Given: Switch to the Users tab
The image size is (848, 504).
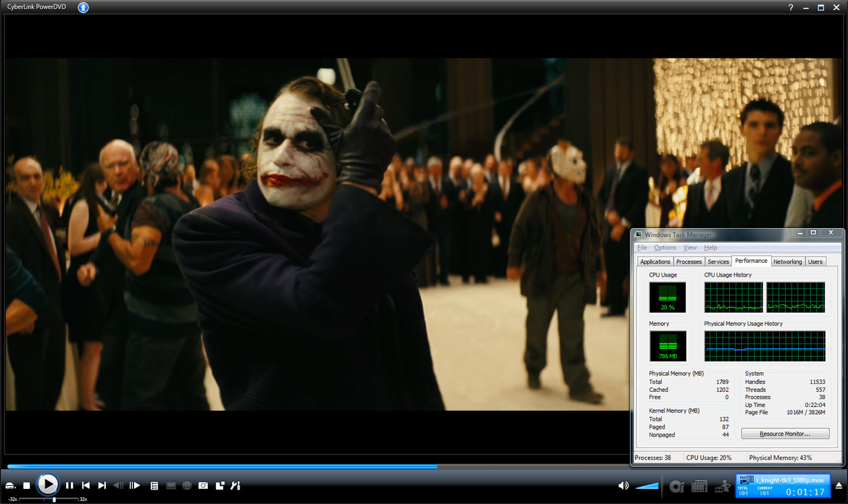Looking at the screenshot, I should [x=815, y=261].
